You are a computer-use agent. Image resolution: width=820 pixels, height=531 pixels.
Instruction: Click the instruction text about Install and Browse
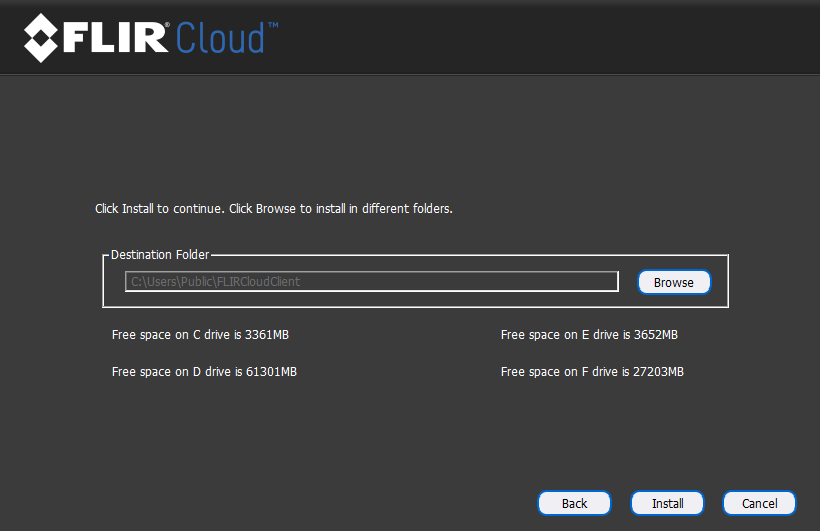[x=274, y=209]
